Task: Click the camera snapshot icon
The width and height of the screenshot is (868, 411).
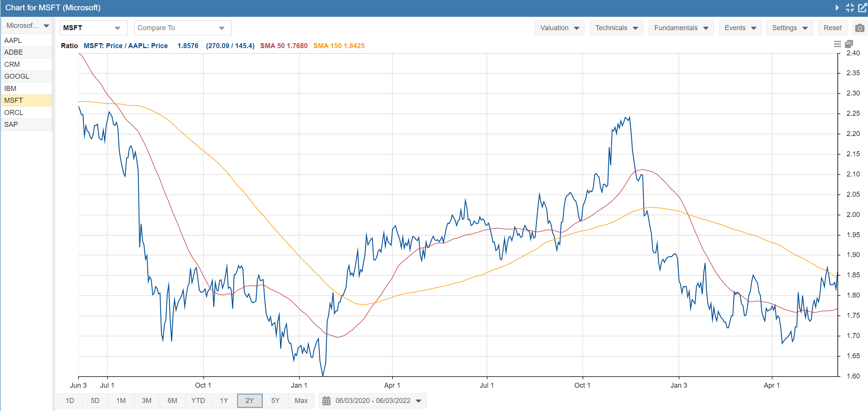Action: 859,28
